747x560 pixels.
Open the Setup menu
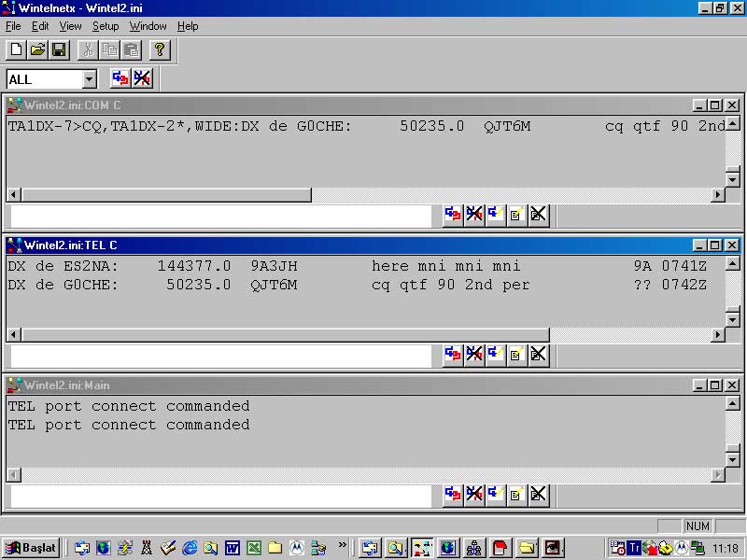106,26
